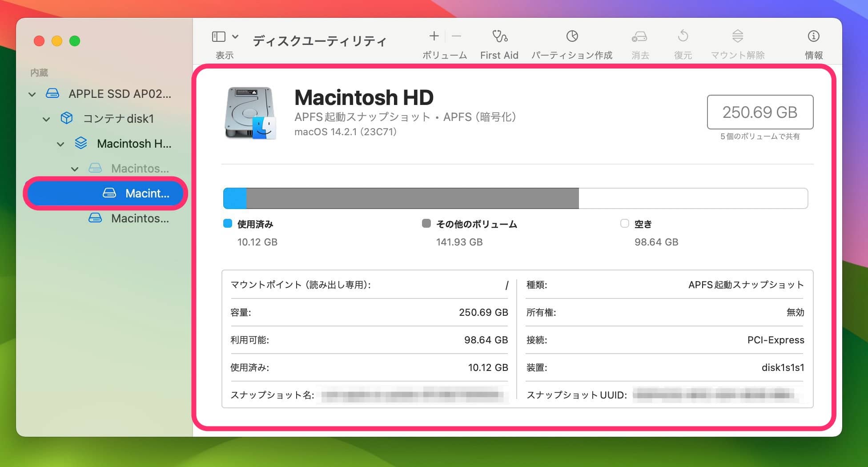Collapse the Macintosh H... volume group chevron
Image resolution: width=868 pixels, height=467 pixels.
coord(60,144)
